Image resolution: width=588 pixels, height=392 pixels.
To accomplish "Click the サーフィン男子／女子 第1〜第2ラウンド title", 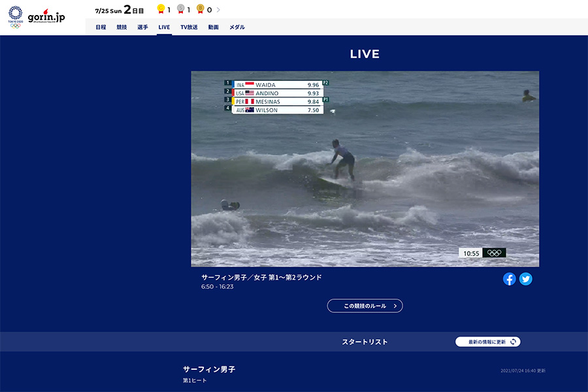I will click(261, 277).
